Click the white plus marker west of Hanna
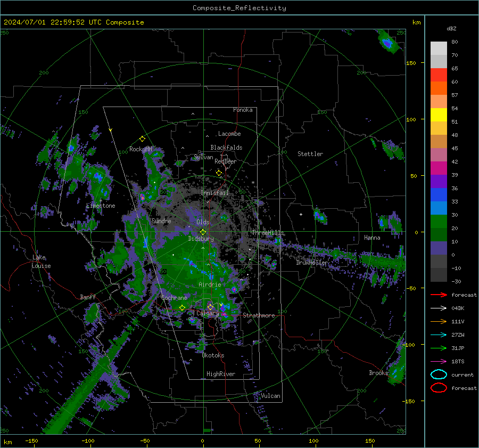This screenshot has width=479, height=448. coord(301,214)
